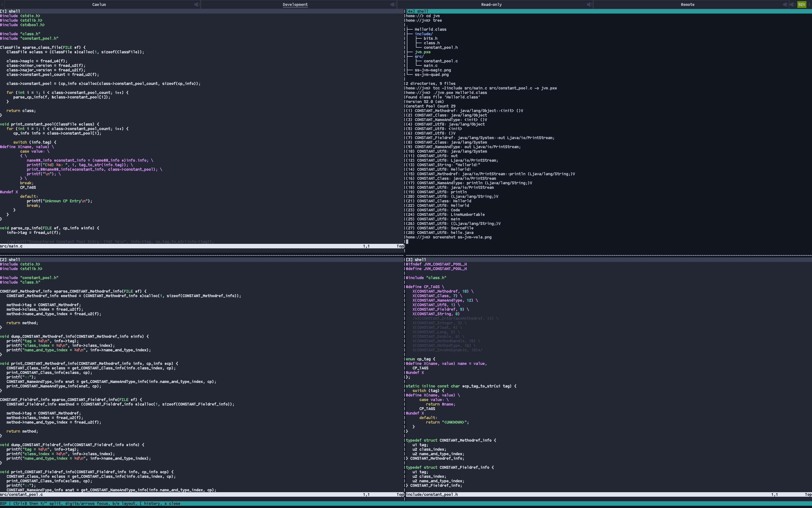Click the '(13) CONSTANT_String: "Hellorld!"' line
The width and height of the screenshot is (812, 508).
443,165
